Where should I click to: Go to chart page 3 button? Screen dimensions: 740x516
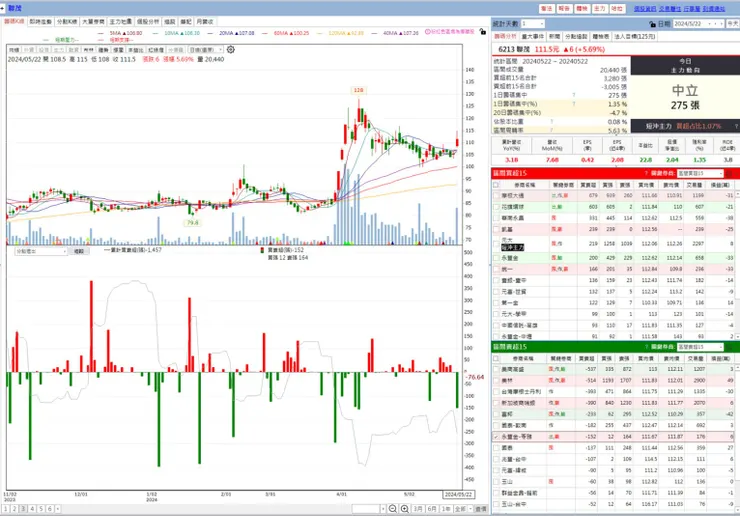pyautogui.click(x=23, y=509)
